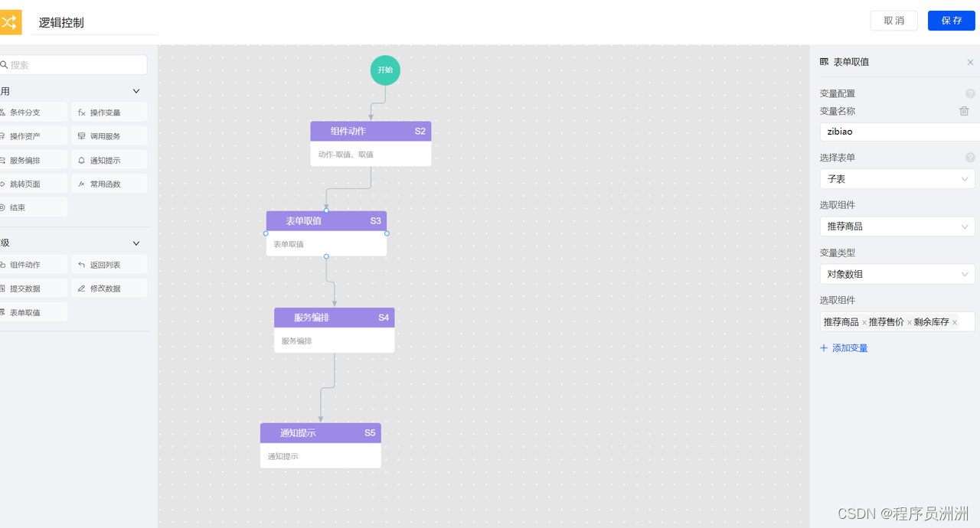Click help icon beside 变量配置

point(970,93)
